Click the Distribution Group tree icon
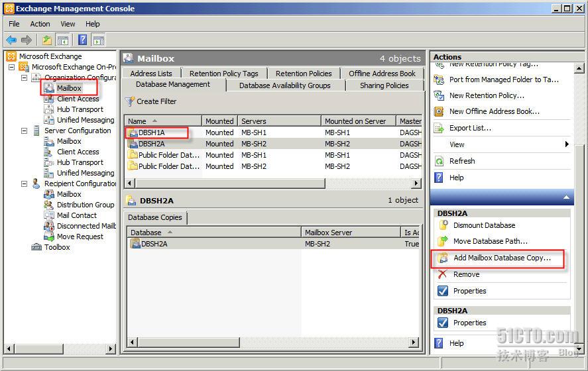588x371 pixels. [49, 205]
